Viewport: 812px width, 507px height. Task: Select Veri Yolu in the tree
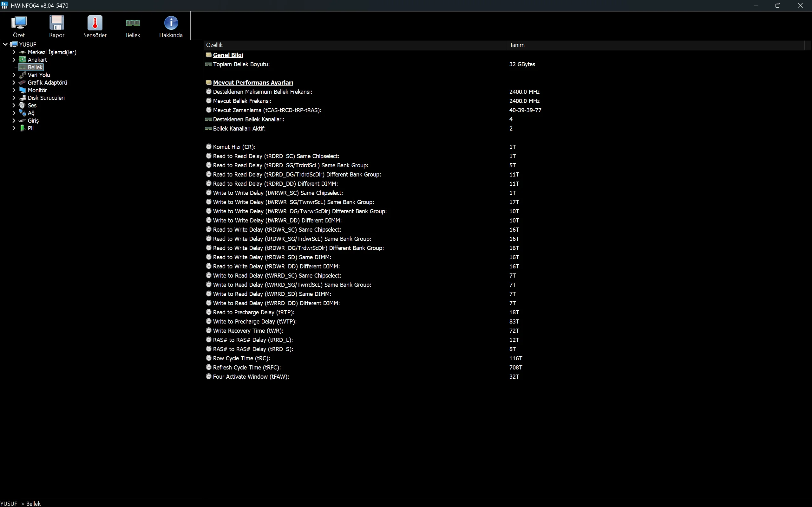39,75
